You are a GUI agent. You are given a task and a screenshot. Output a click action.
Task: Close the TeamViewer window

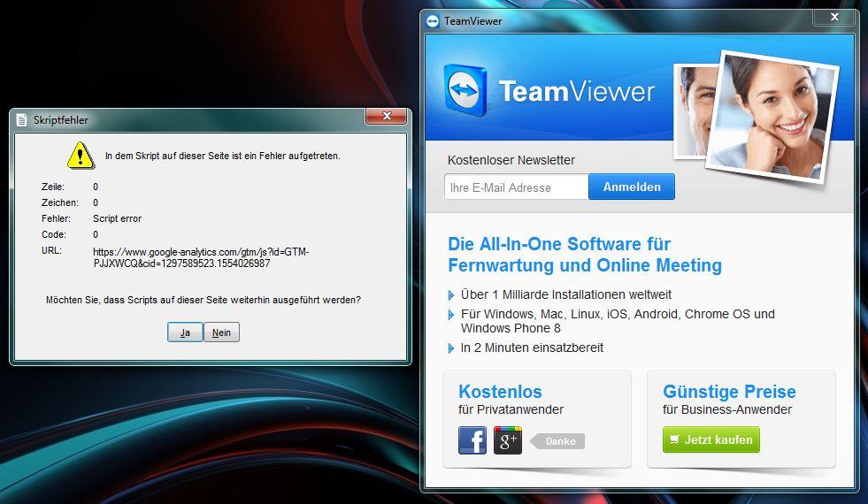(x=834, y=17)
